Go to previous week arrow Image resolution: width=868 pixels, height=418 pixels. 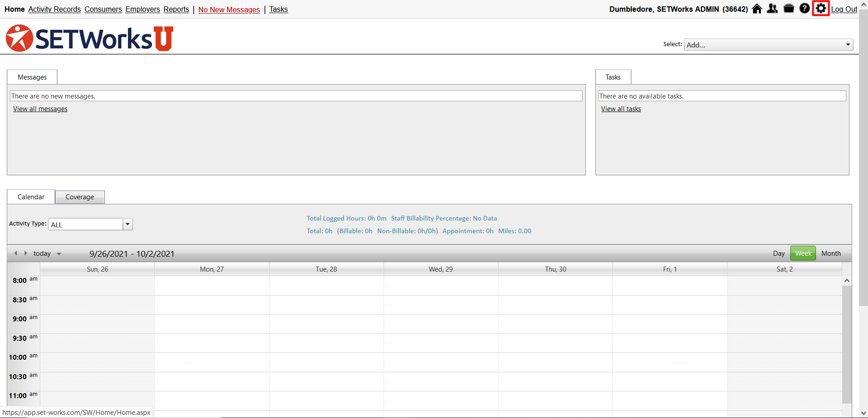tap(16, 253)
